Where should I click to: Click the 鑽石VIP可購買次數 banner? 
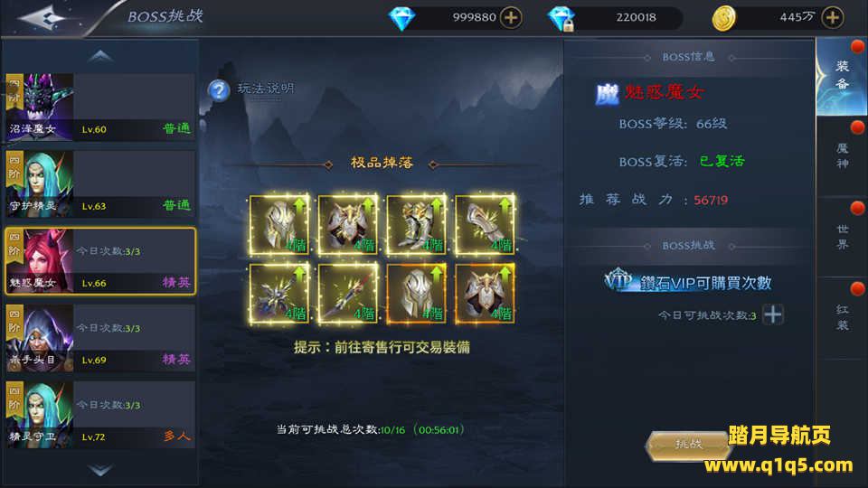[x=688, y=282]
